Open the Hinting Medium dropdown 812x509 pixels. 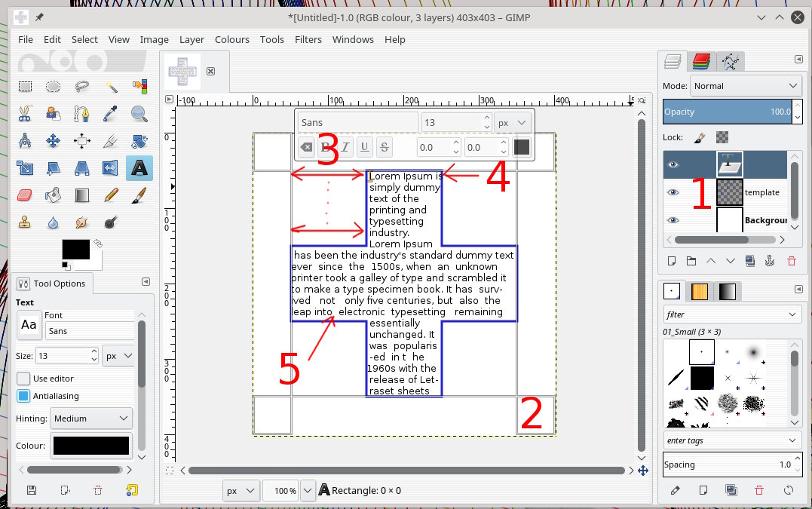(91, 419)
